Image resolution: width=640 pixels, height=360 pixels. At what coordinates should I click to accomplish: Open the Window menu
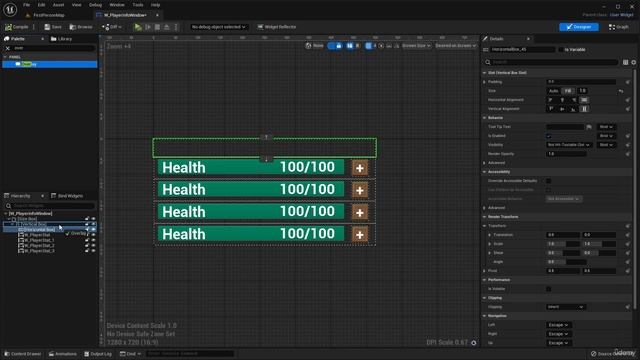[x=117, y=5]
